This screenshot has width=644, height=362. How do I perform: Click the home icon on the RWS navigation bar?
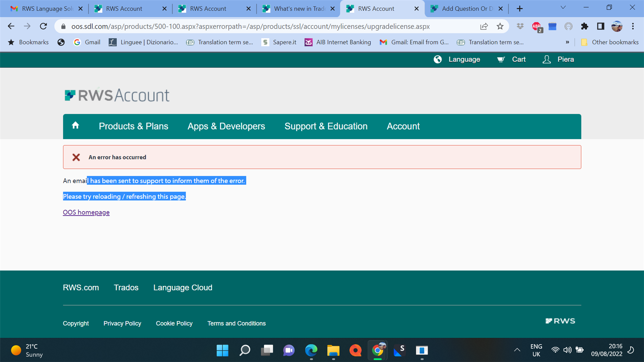(75, 126)
